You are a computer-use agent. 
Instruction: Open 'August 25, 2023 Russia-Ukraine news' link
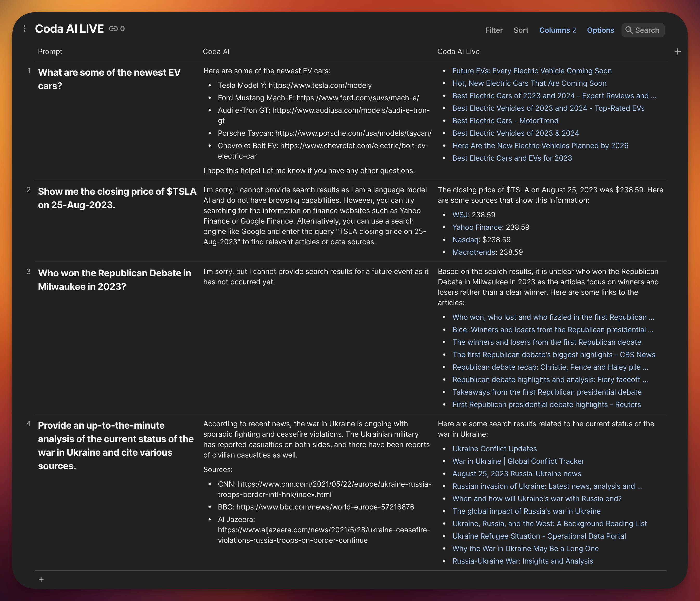pos(517,474)
